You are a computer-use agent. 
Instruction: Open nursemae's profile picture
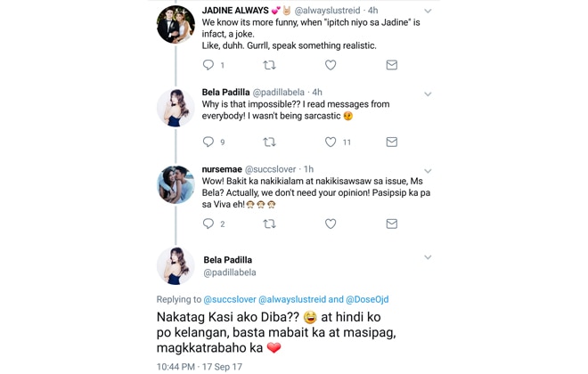pyautogui.click(x=176, y=184)
